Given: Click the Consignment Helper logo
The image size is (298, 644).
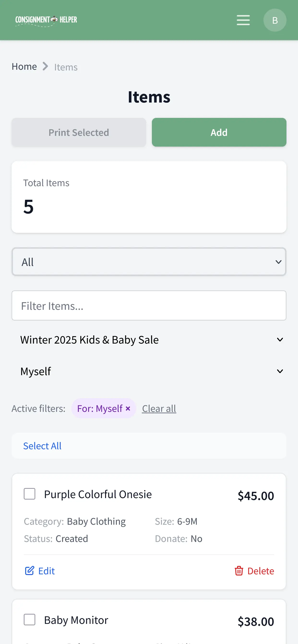Looking at the screenshot, I should 46,19.
